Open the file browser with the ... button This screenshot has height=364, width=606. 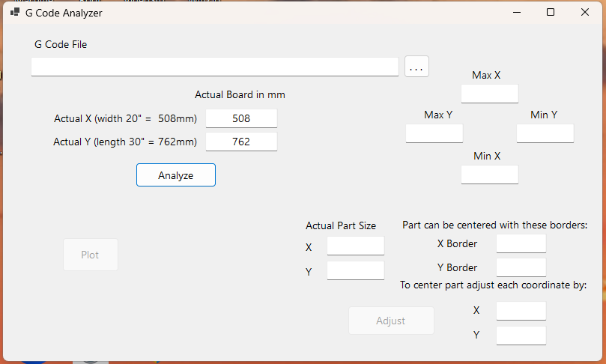(x=416, y=67)
